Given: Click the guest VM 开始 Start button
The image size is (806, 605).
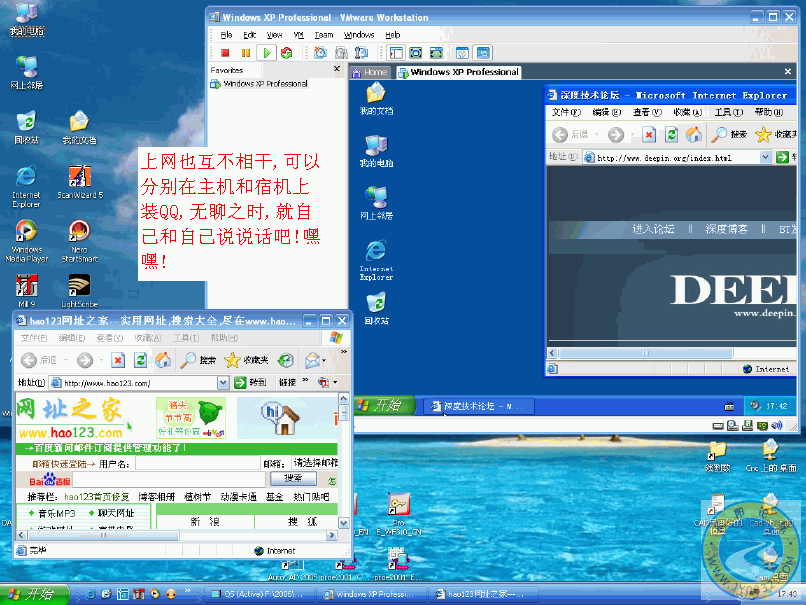Looking at the screenshot, I should [x=383, y=406].
